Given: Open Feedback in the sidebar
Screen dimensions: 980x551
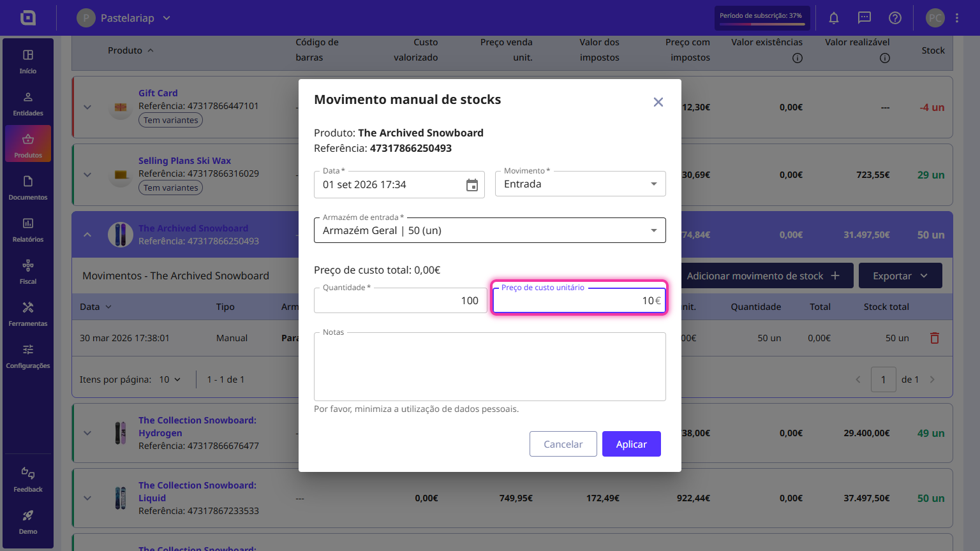Looking at the screenshot, I should click(x=28, y=480).
